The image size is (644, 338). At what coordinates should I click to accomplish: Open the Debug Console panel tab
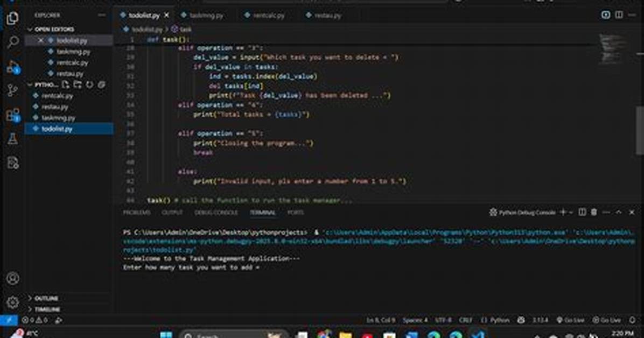pyautogui.click(x=216, y=213)
